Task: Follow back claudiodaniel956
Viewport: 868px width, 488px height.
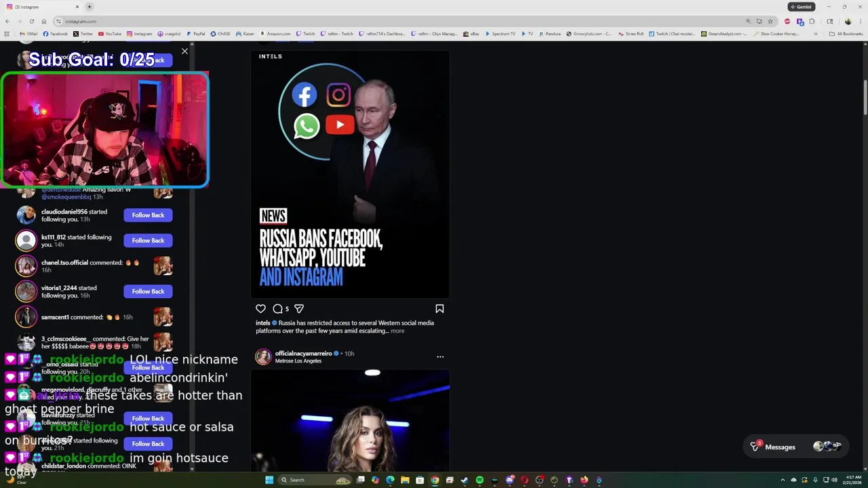Action: (148, 215)
